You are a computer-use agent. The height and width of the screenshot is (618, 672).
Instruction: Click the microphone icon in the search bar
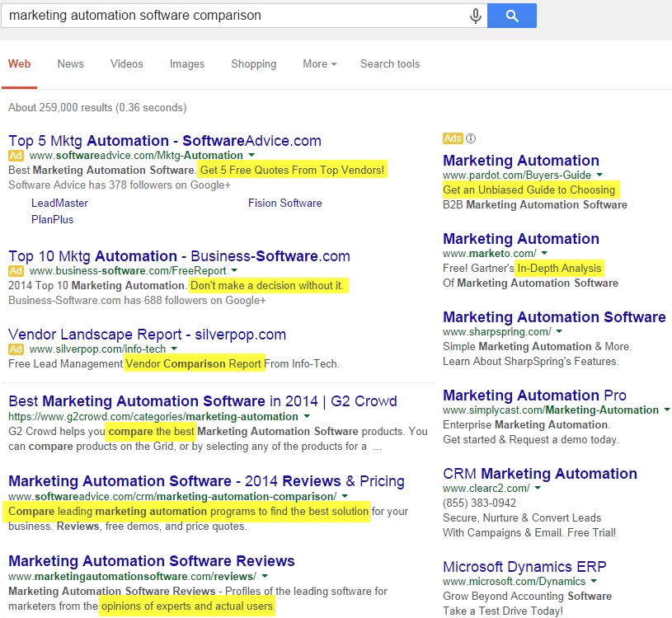tap(476, 15)
